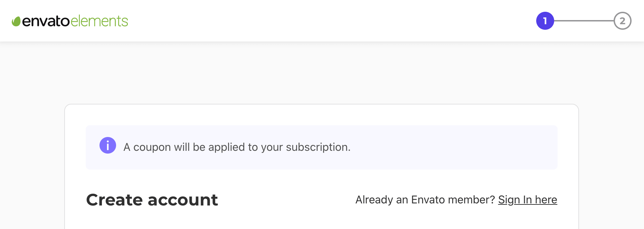Click the coupon applied notice text
The width and height of the screenshot is (644, 229).
tap(237, 147)
